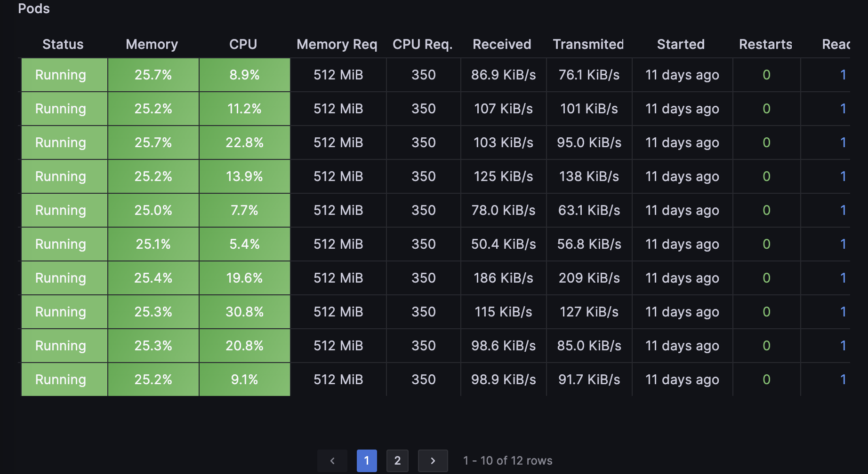Click the first row's Ready link value
The image size is (868, 474).
point(843,75)
